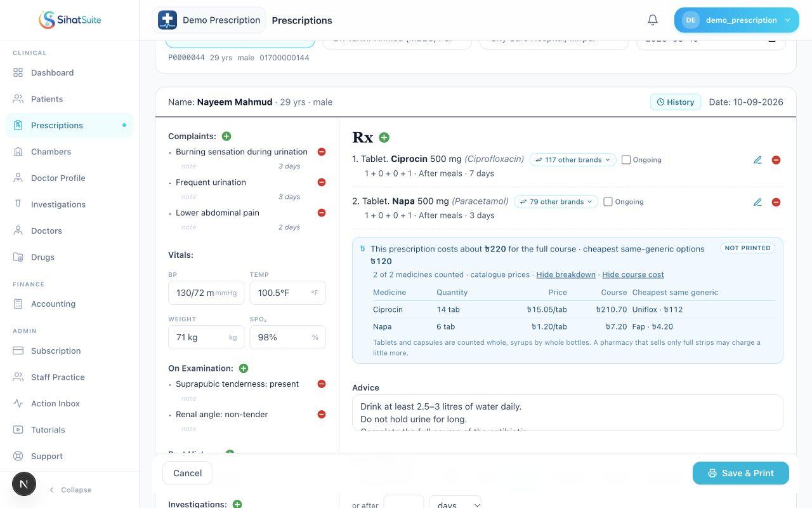Remove Burning sensation during urination complaint

pos(322,152)
